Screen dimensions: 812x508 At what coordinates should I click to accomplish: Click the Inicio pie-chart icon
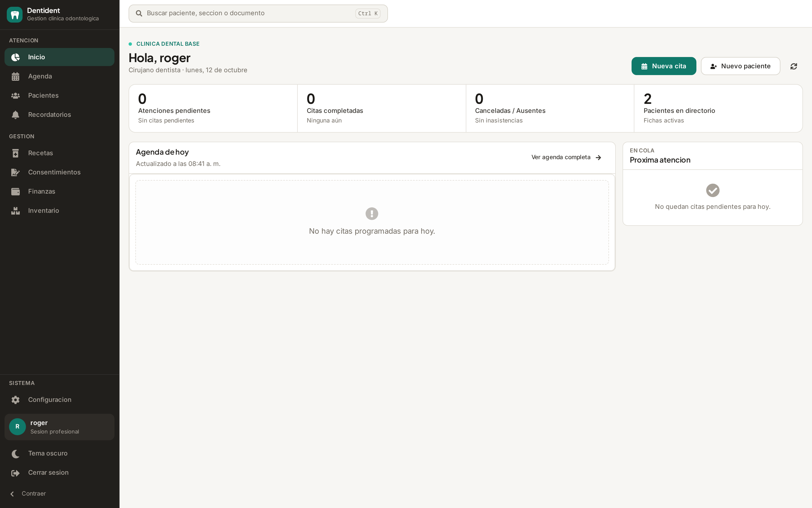pyautogui.click(x=16, y=57)
